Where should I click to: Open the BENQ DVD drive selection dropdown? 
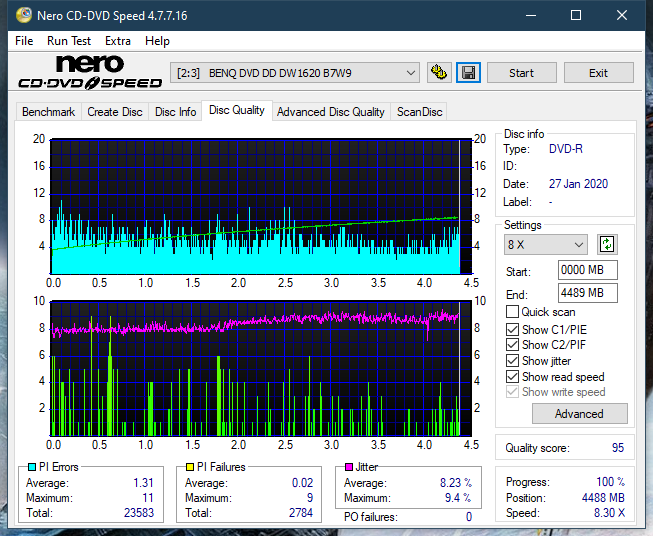pyautogui.click(x=295, y=73)
